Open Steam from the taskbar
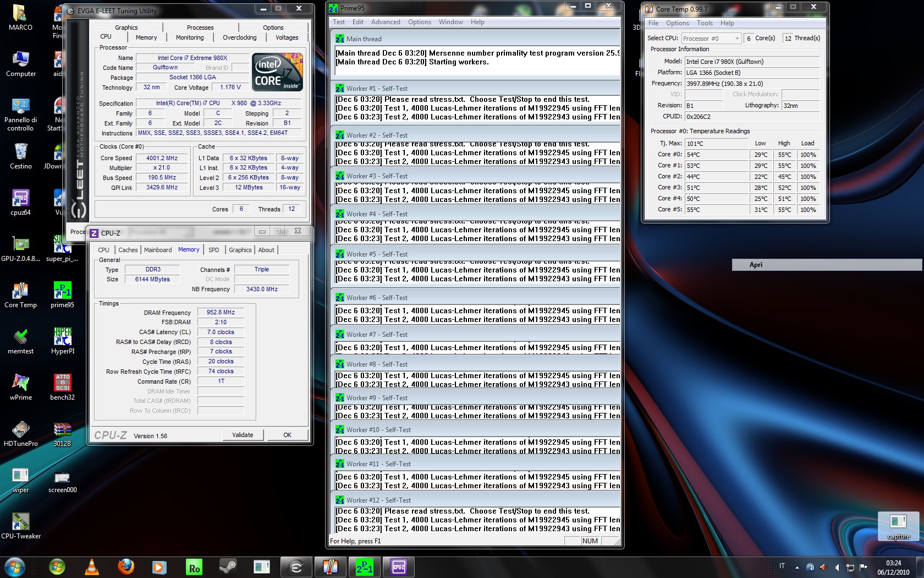This screenshot has width=924, height=578. [x=228, y=567]
